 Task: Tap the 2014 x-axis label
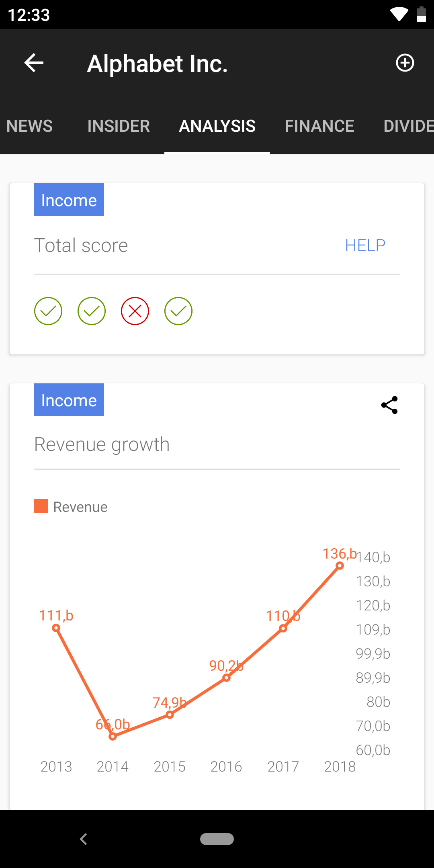(113, 767)
